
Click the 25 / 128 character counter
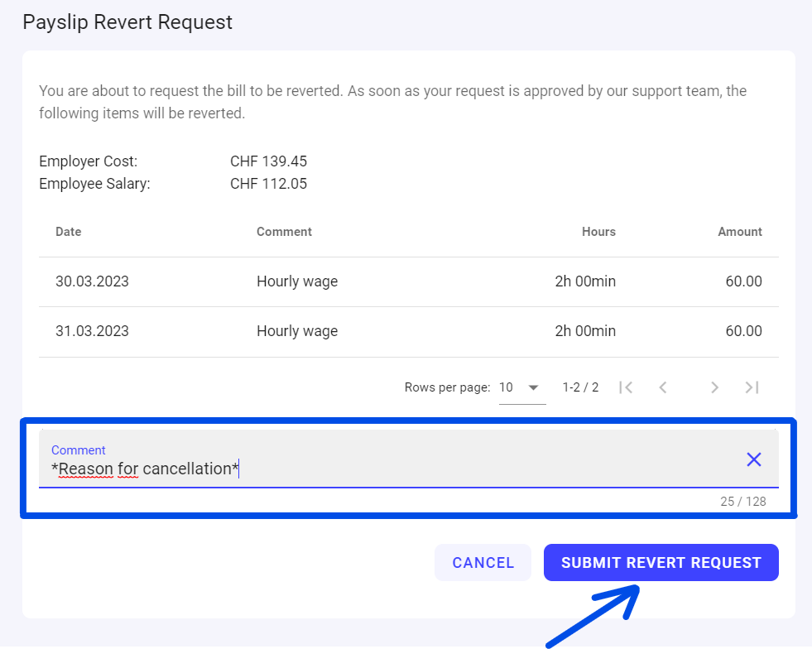click(742, 502)
